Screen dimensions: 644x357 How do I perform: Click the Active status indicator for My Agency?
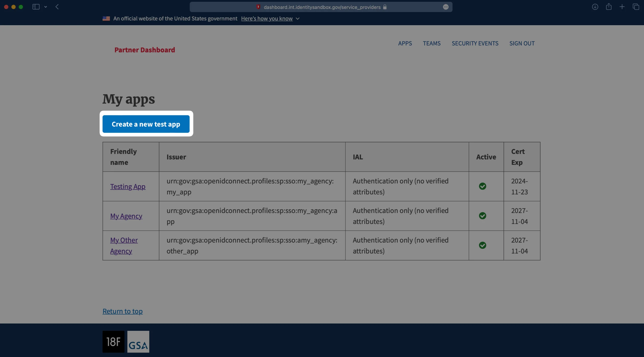[483, 216]
